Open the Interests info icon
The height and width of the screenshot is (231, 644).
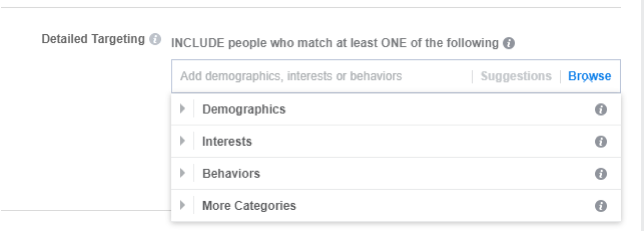tap(601, 141)
